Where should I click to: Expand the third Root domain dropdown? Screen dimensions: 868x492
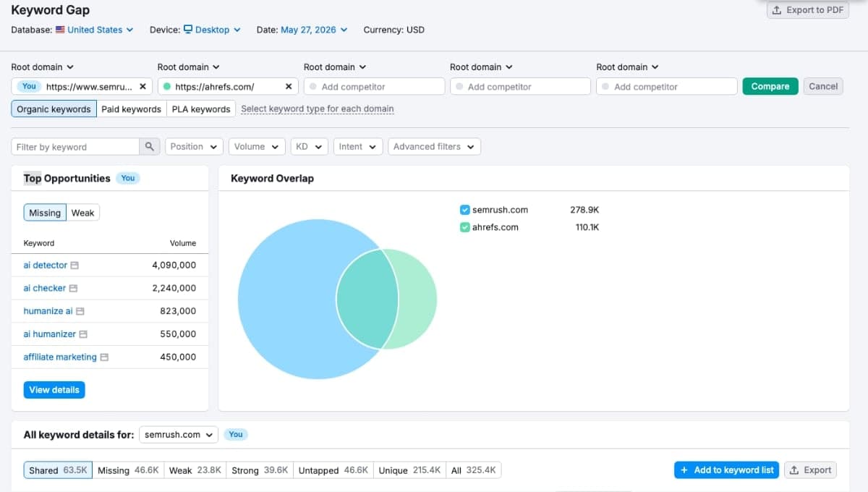click(x=335, y=67)
